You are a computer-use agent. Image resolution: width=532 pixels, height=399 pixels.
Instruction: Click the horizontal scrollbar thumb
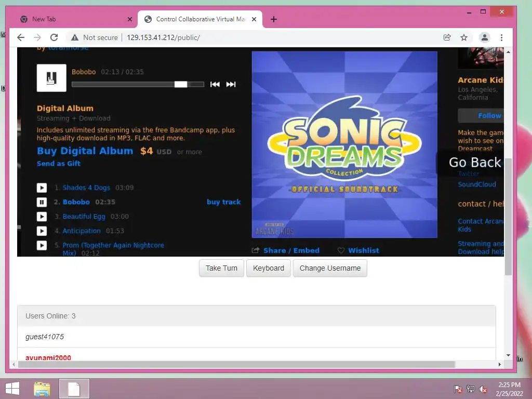pos(236,364)
